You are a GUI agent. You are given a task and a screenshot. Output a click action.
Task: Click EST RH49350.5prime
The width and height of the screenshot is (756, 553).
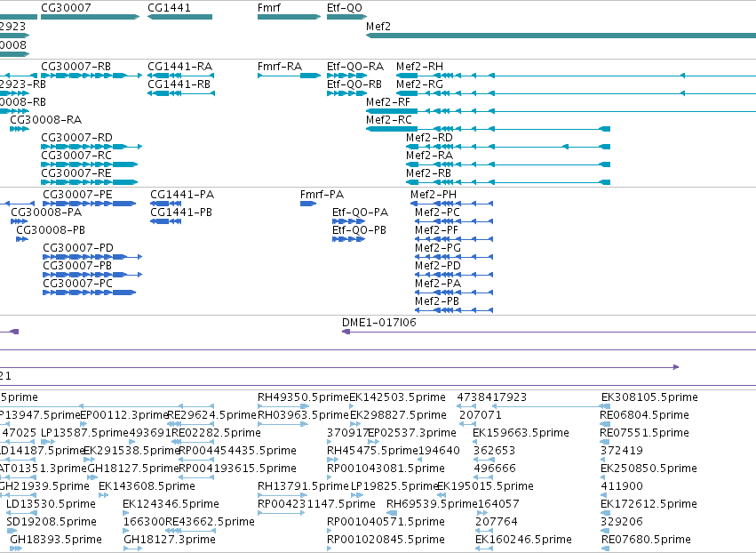click(x=283, y=406)
